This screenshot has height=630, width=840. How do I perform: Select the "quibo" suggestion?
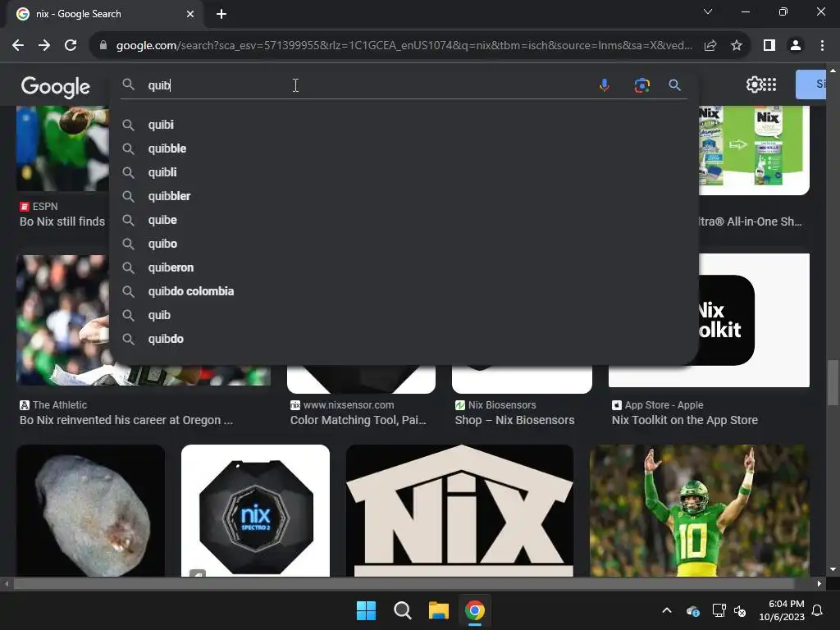[x=404, y=244]
